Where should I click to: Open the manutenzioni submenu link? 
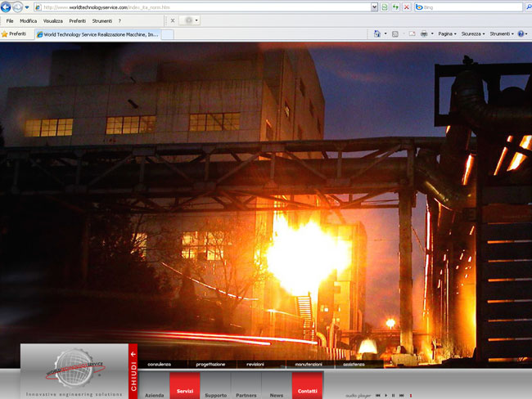click(309, 365)
